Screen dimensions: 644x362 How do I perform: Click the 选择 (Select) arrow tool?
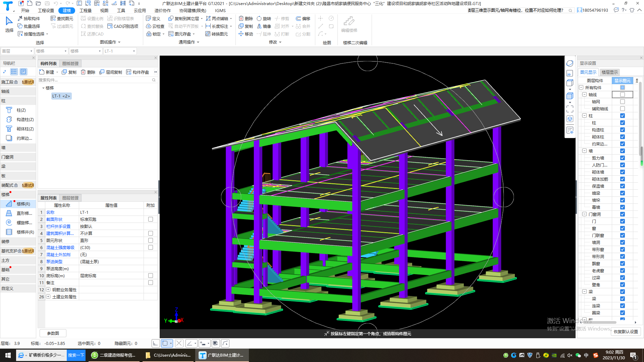[x=9, y=24]
